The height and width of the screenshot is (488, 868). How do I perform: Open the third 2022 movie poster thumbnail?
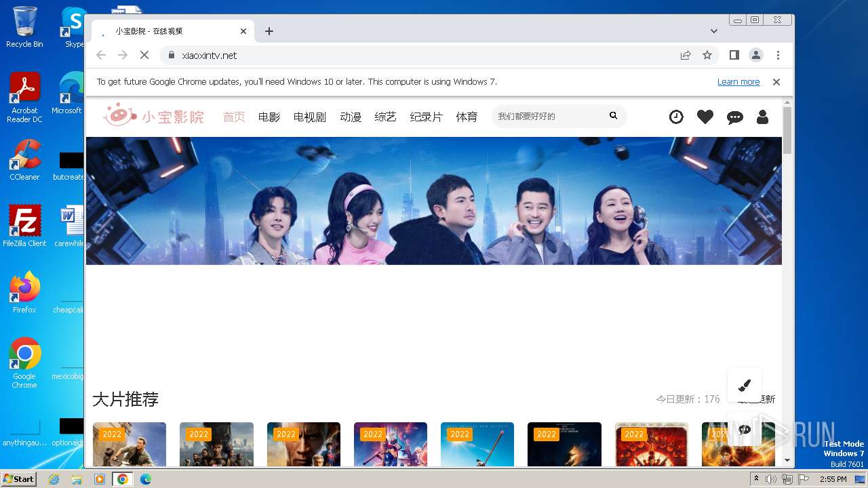point(304,445)
